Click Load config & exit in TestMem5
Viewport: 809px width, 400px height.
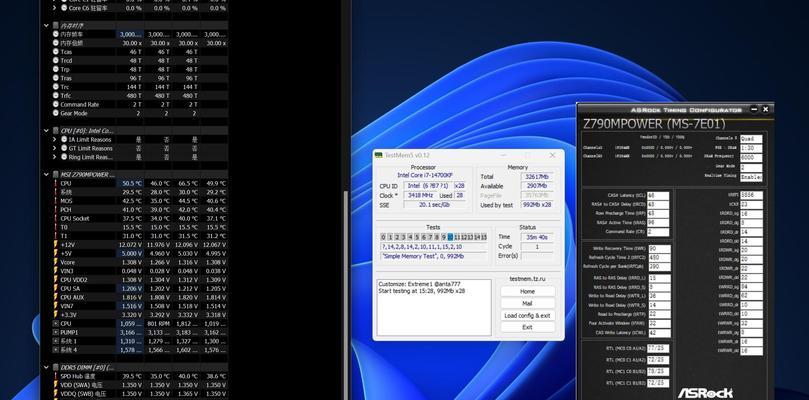(527, 315)
